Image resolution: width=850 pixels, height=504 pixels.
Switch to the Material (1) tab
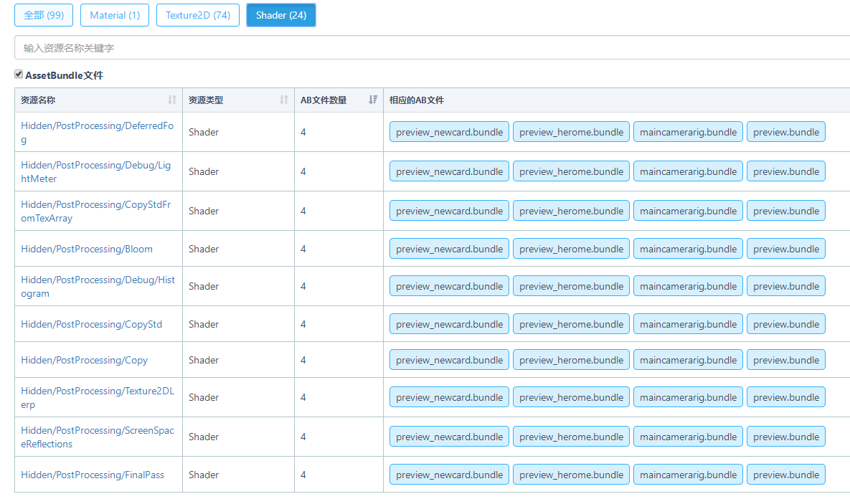115,15
